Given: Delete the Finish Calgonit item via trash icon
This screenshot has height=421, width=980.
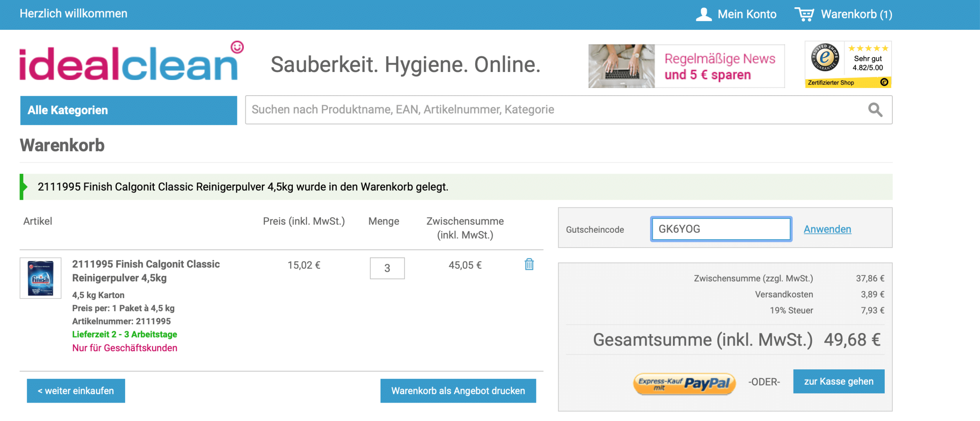Looking at the screenshot, I should (x=529, y=264).
